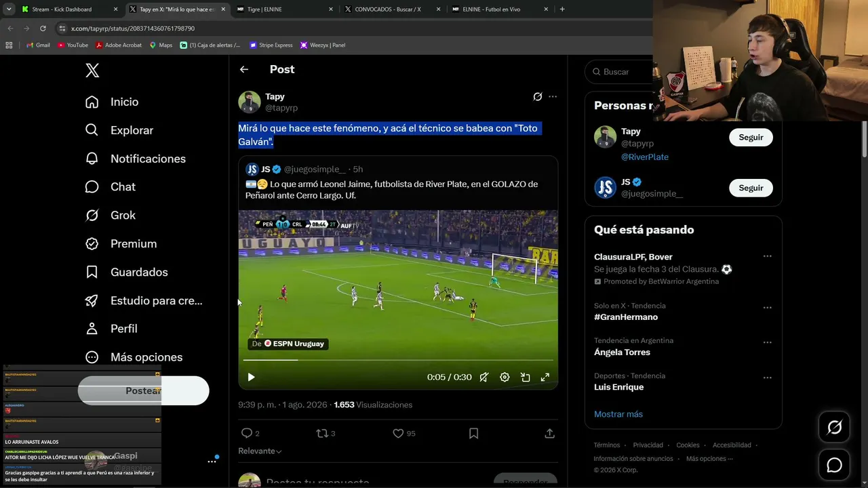Viewport: 868px width, 488px height.
Task: Seek on the video progress bar
Action: tap(398, 360)
